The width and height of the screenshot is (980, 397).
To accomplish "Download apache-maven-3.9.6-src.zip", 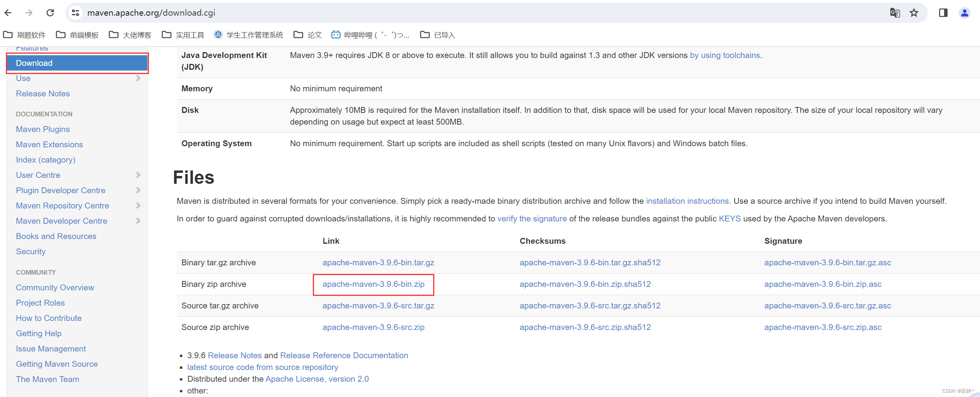I will point(374,327).
